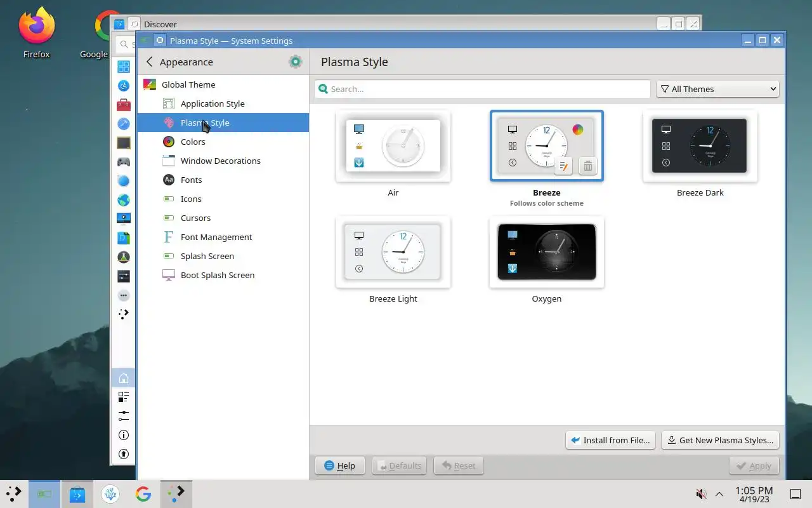This screenshot has height=508, width=812.
Task: Open Font Management page
Action: pyautogui.click(x=223, y=237)
